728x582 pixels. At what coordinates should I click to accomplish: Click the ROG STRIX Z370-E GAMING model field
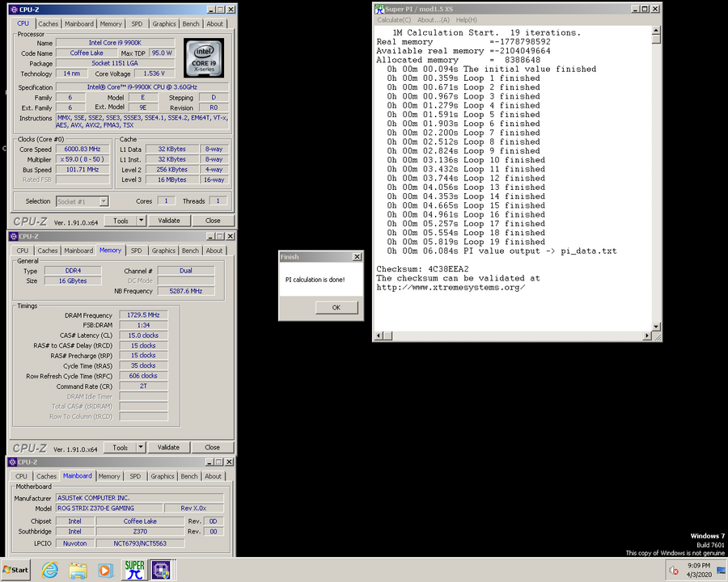pos(109,508)
